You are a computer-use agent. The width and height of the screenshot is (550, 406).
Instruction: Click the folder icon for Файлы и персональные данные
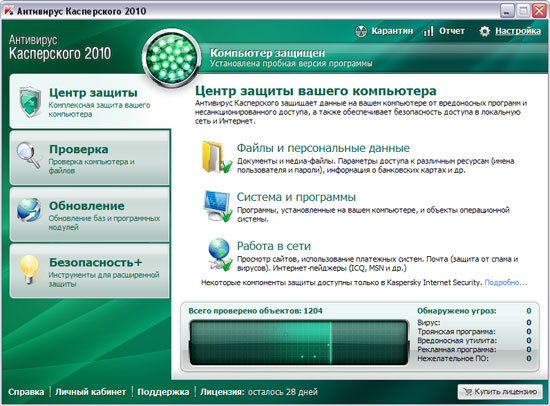[216, 157]
